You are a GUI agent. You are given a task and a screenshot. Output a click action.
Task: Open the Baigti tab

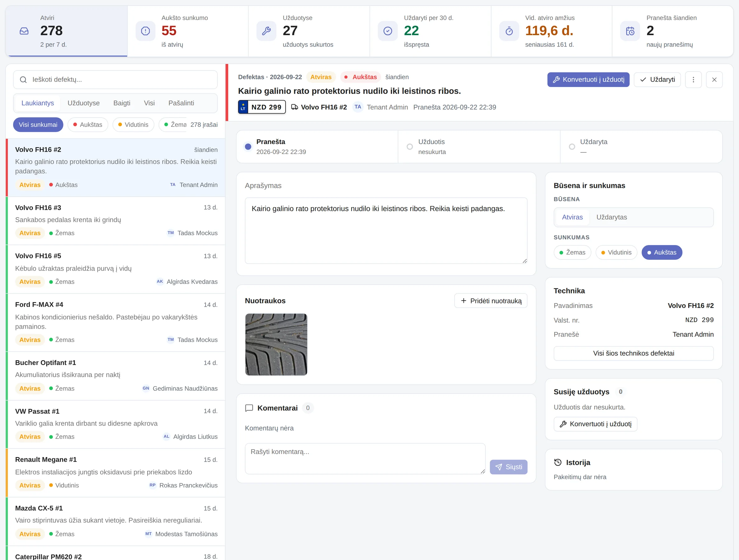point(122,103)
